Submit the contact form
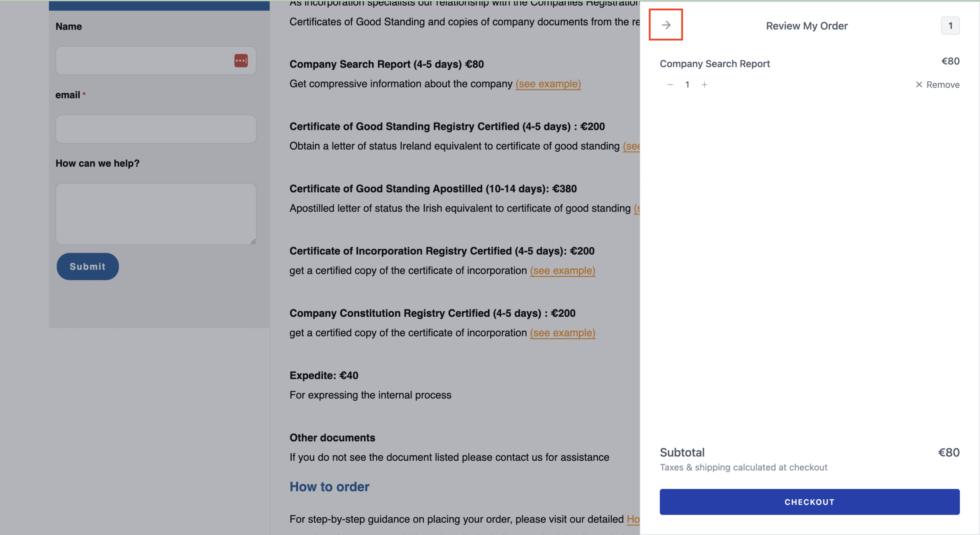The width and height of the screenshot is (980, 535). click(x=88, y=267)
